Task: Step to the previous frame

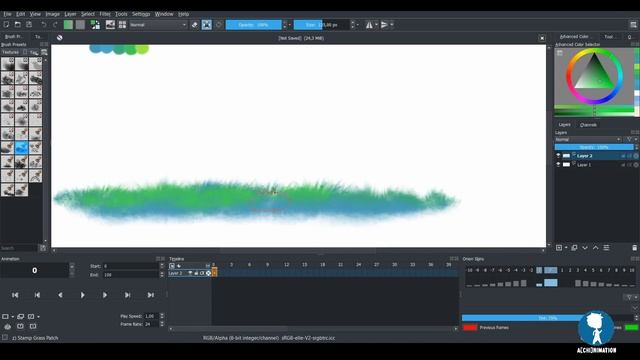Action: tap(60, 295)
